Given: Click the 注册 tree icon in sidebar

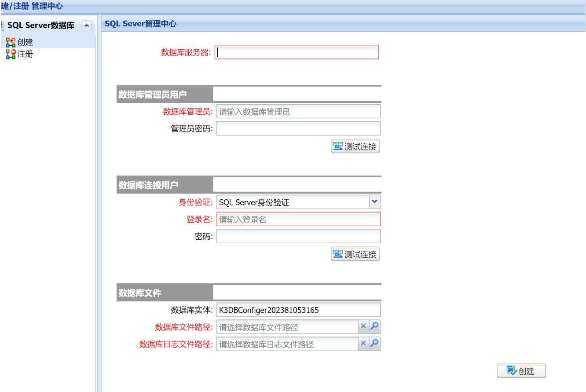Looking at the screenshot, I should (10, 54).
